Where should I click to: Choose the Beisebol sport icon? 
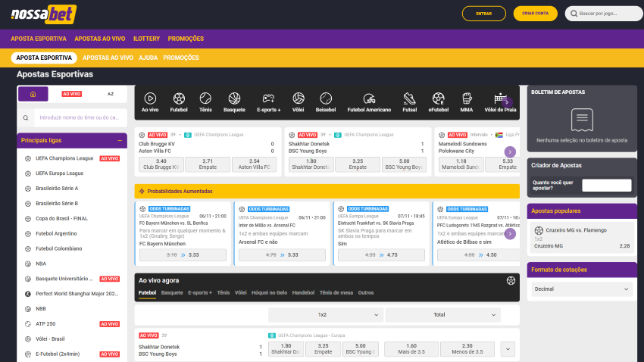coord(326,102)
